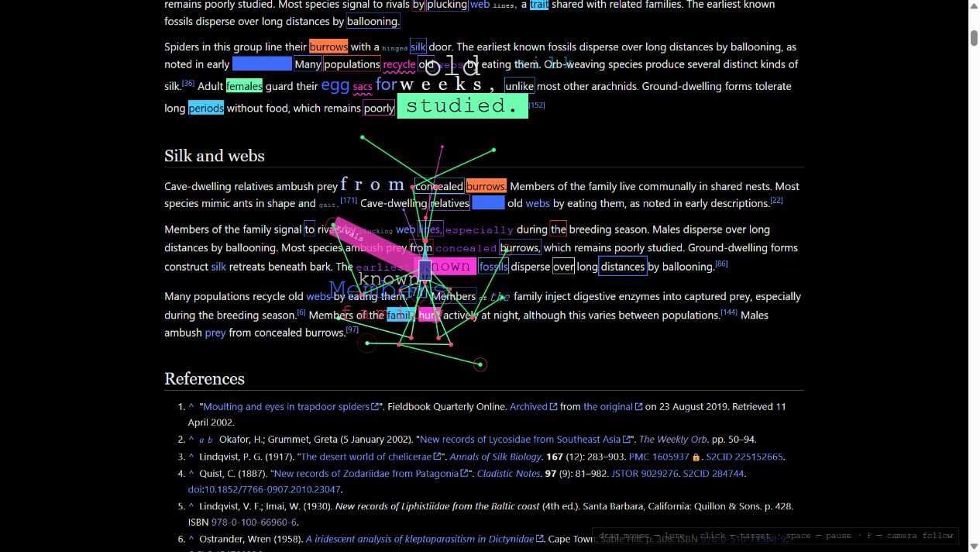Click the S2CID 225152665 link
The height and width of the screenshot is (552, 980).
tap(744, 457)
